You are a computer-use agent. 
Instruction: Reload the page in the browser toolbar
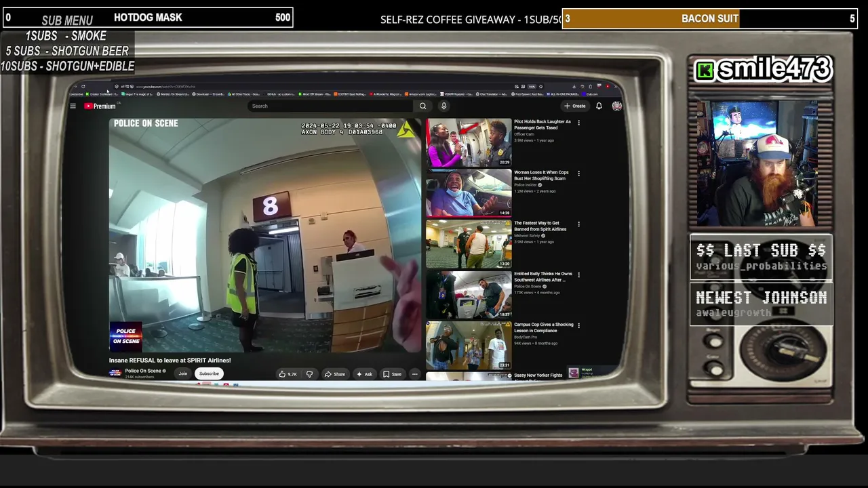pos(83,86)
